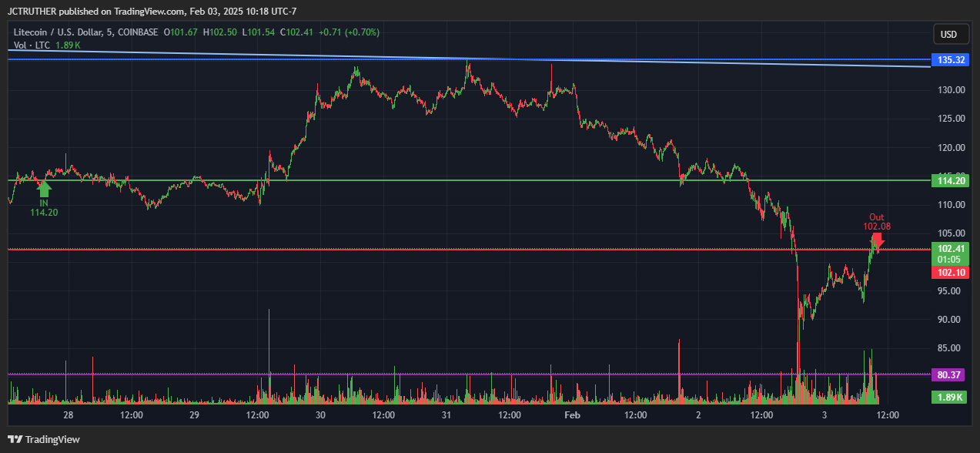Click the L101.54 low value in header
Screen dimensions: 980x453
click(258, 32)
